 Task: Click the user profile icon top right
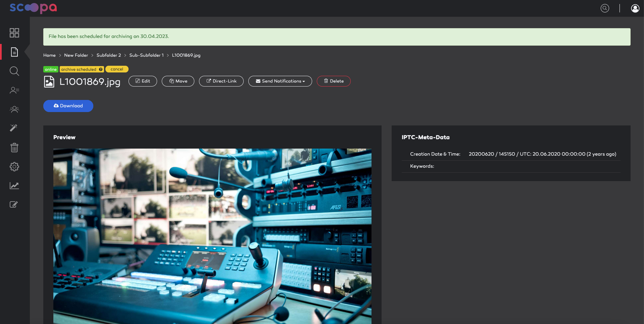(635, 8)
